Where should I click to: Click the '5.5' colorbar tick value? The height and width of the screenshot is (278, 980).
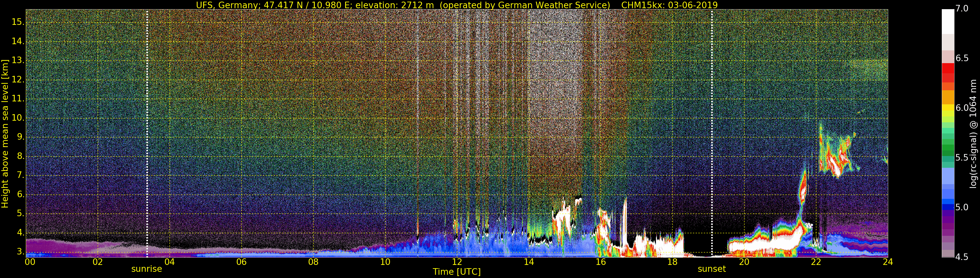point(962,158)
